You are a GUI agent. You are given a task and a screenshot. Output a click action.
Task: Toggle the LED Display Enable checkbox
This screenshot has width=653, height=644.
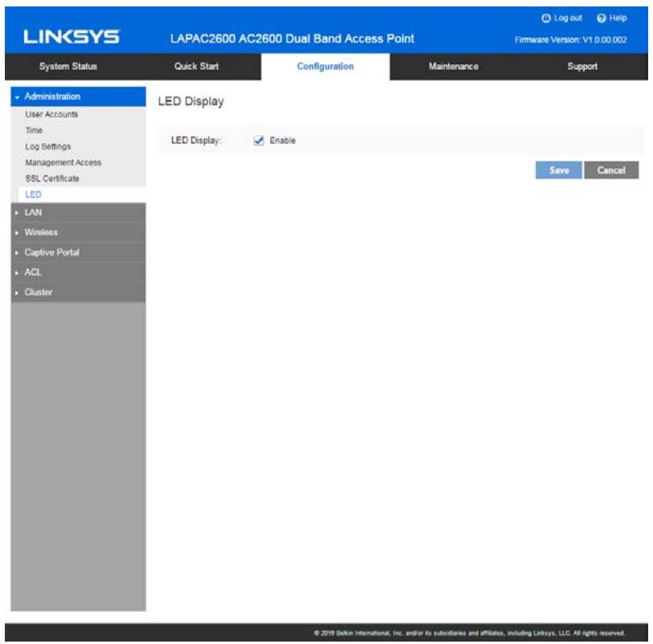point(259,141)
